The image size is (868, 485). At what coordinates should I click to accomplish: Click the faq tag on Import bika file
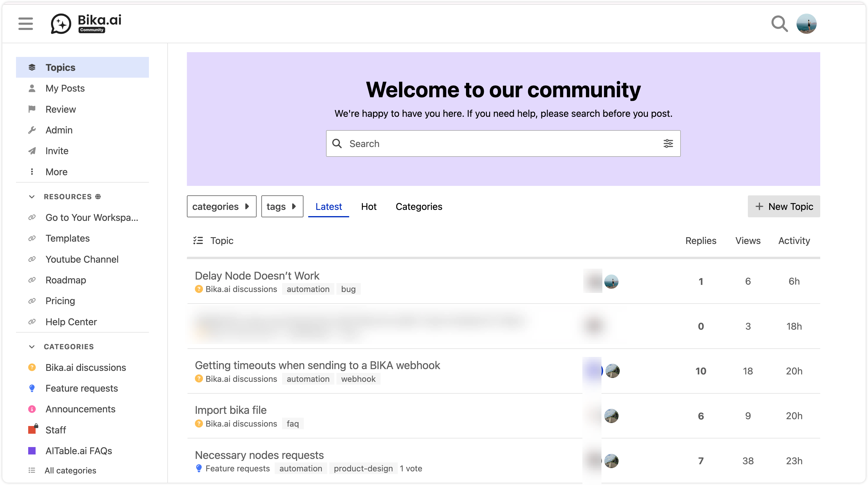coord(292,424)
